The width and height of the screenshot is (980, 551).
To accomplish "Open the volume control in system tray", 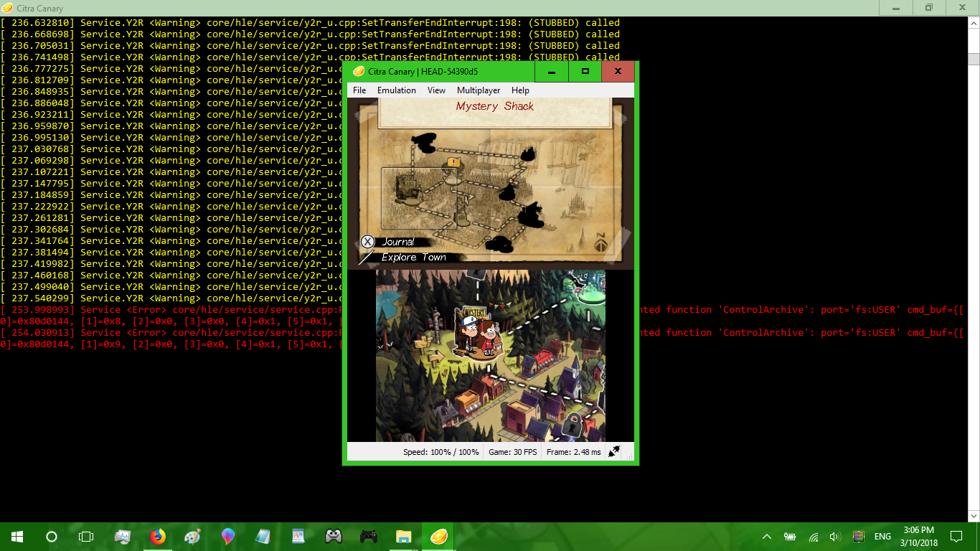I will point(835,537).
